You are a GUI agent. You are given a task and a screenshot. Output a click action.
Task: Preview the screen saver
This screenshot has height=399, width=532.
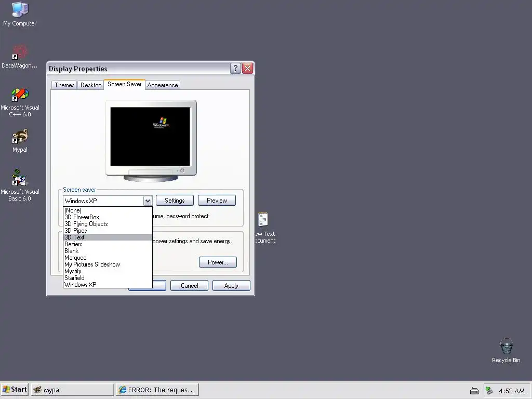pos(217,201)
